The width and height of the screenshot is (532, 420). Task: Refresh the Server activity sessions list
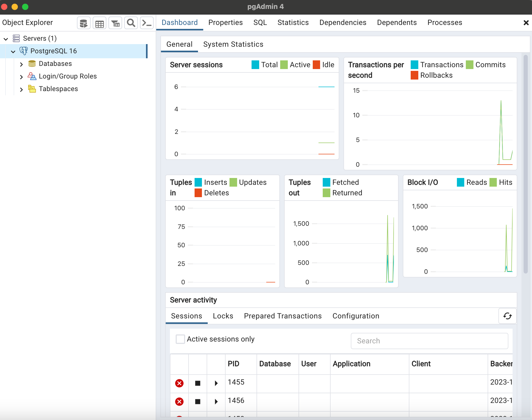tap(507, 316)
